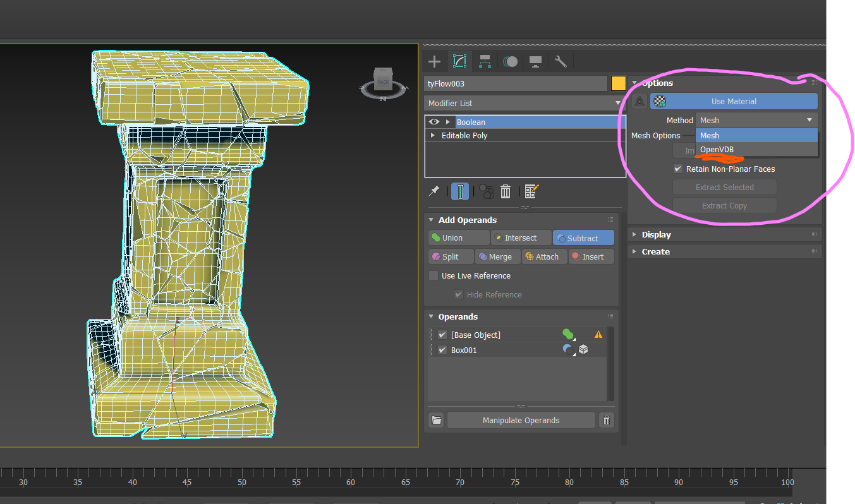
Task: Remove modifier using the stack trash icon
Action: 506,191
